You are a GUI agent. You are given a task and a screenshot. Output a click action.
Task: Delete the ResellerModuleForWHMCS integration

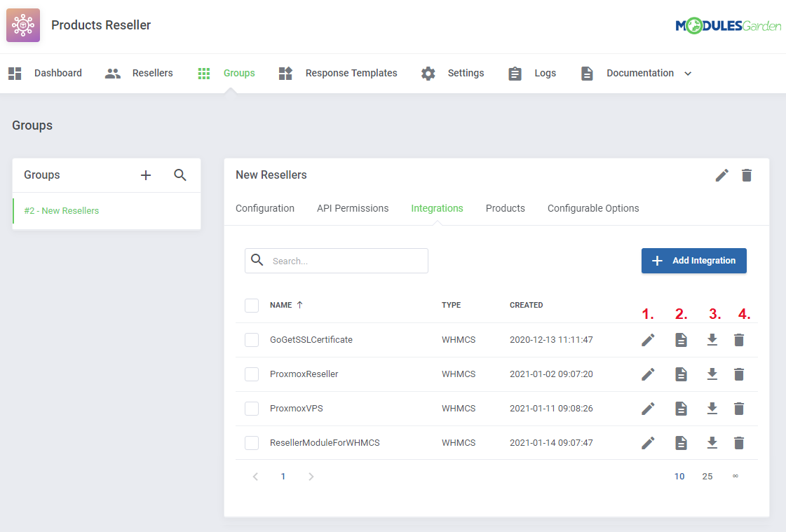(739, 443)
